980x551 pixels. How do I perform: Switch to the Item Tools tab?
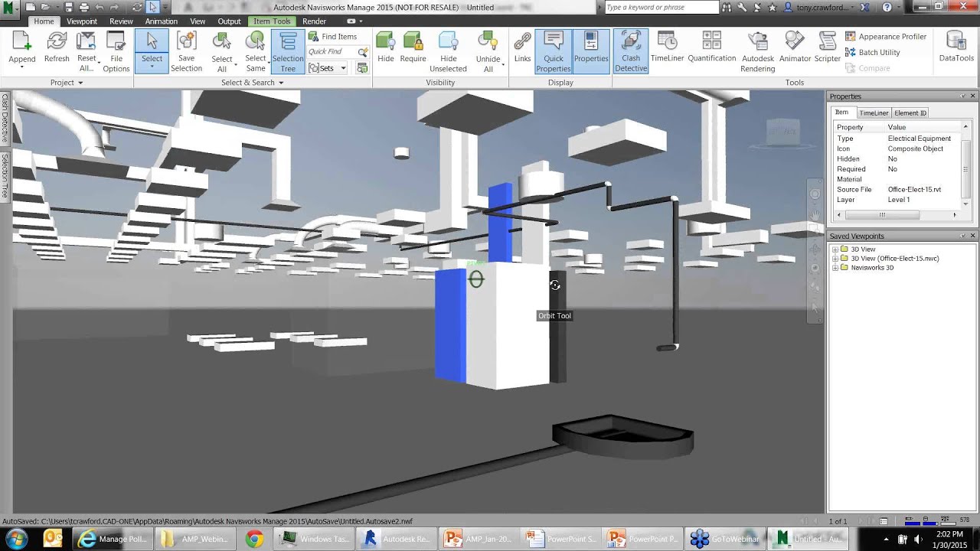[x=272, y=21]
